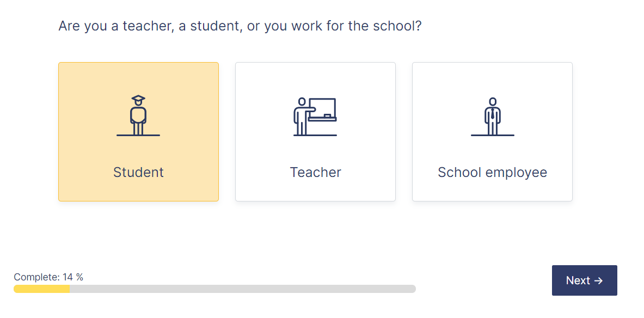Click the 'Complete: 14 %' label
This screenshot has width=644, height=318.
tap(48, 277)
